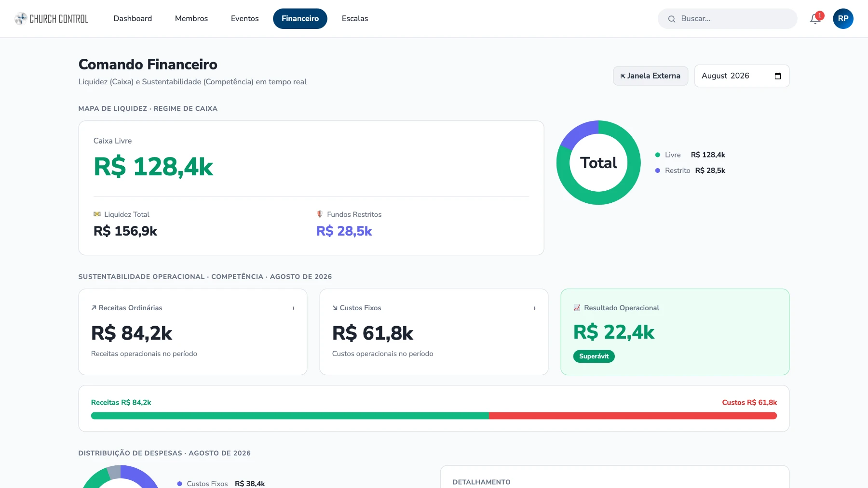The width and height of the screenshot is (868, 488).
Task: Expand the Custos Fixos card chevron
Action: [x=534, y=308]
